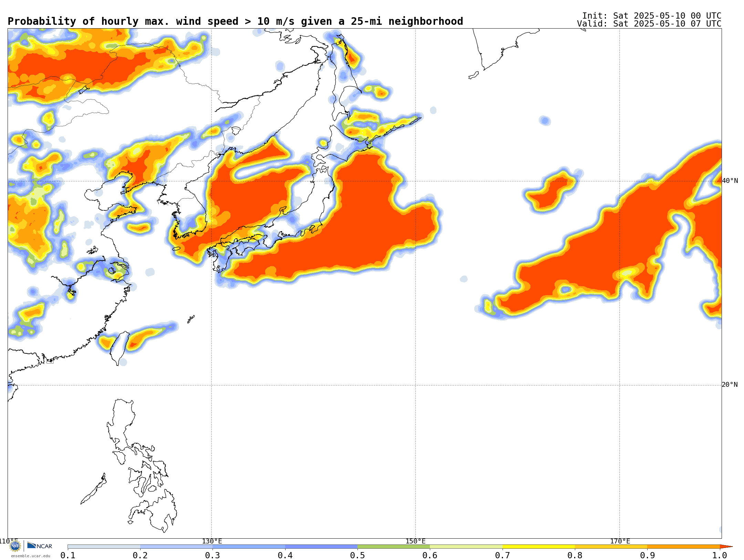Click the green 0.5–0.6 colorbar segment
Image resolution: width=744 pixels, height=560 pixels.
point(394,547)
